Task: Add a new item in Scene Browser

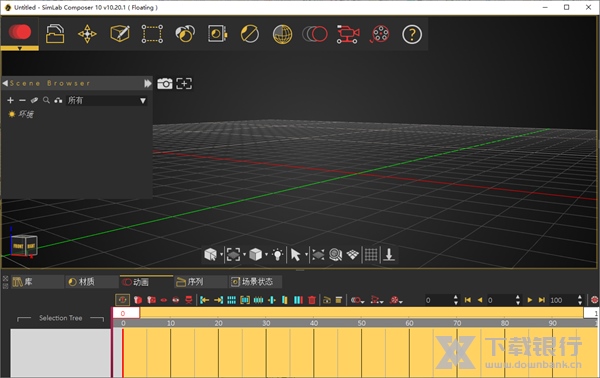Action: pos(10,100)
